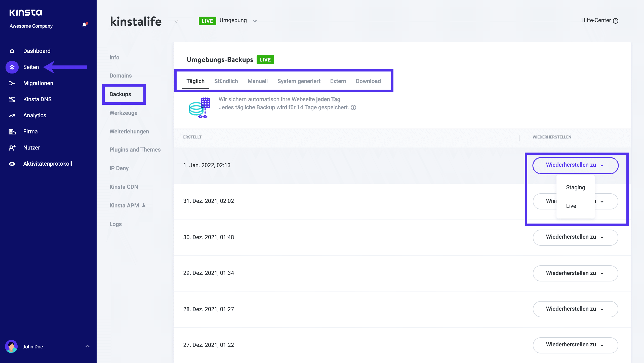The width and height of the screenshot is (644, 363).
Task: Select the Seiten layers icon
Action: pyautogui.click(x=12, y=67)
